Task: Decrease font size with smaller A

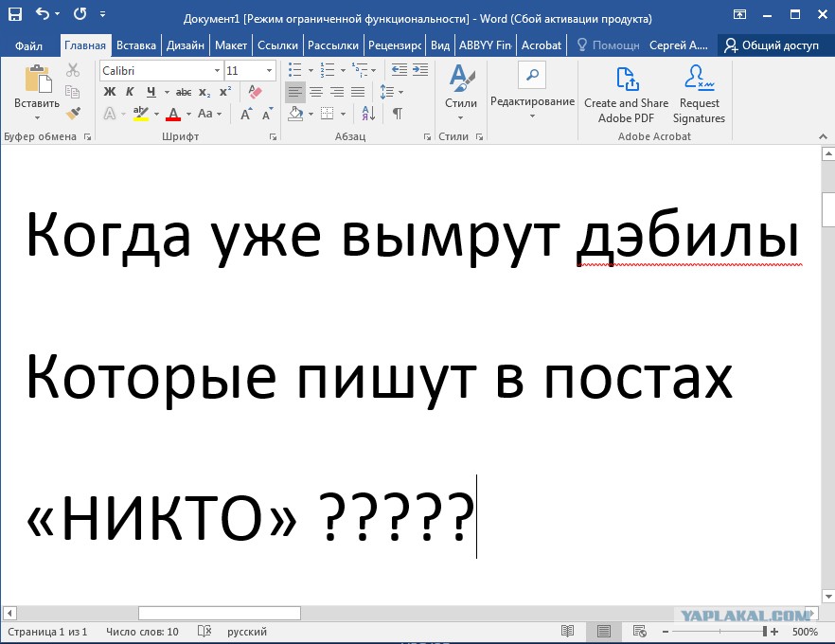Action: pyautogui.click(x=267, y=114)
